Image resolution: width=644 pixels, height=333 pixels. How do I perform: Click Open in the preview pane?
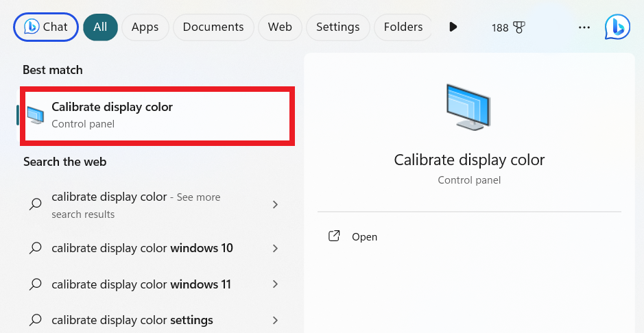pyautogui.click(x=364, y=237)
